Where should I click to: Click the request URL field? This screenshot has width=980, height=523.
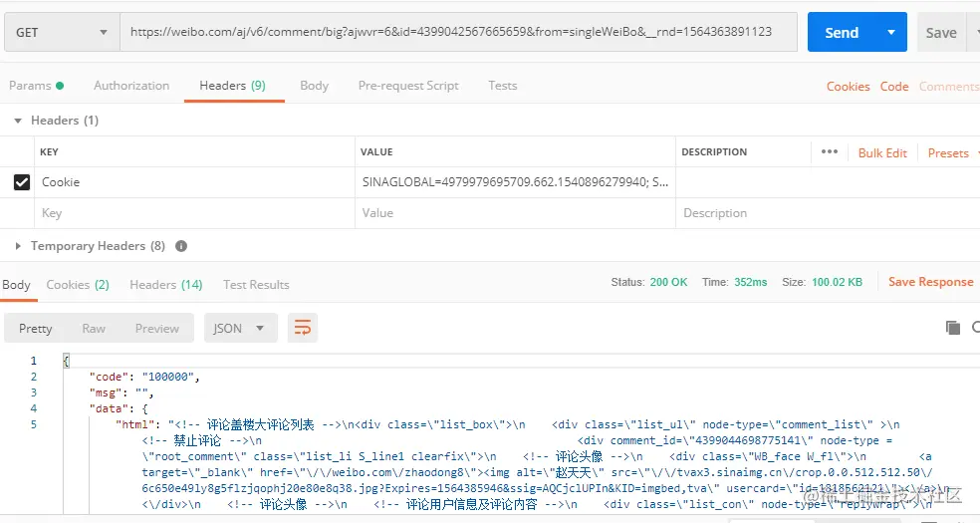pyautogui.click(x=458, y=32)
